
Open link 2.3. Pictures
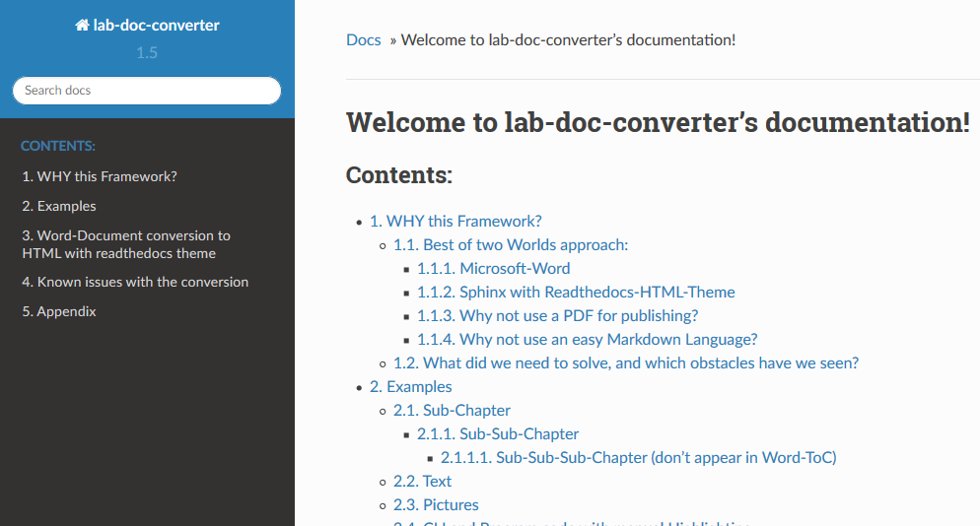coord(436,505)
